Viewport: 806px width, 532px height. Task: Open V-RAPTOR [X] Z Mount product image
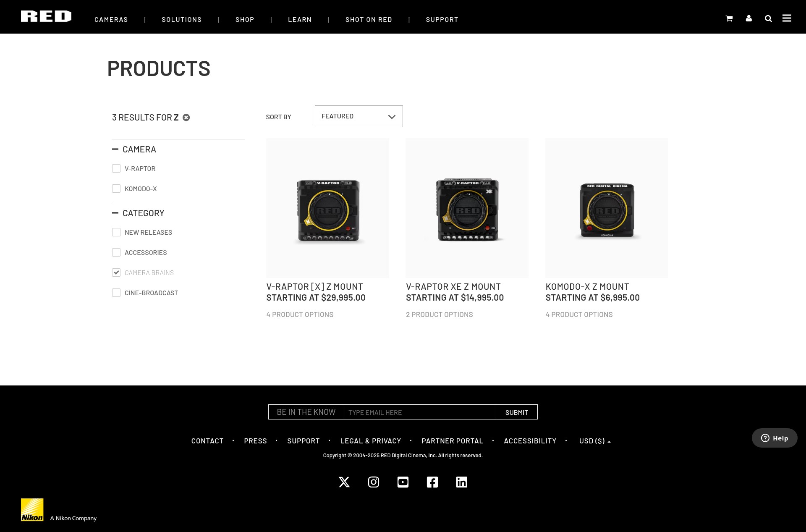(327, 208)
